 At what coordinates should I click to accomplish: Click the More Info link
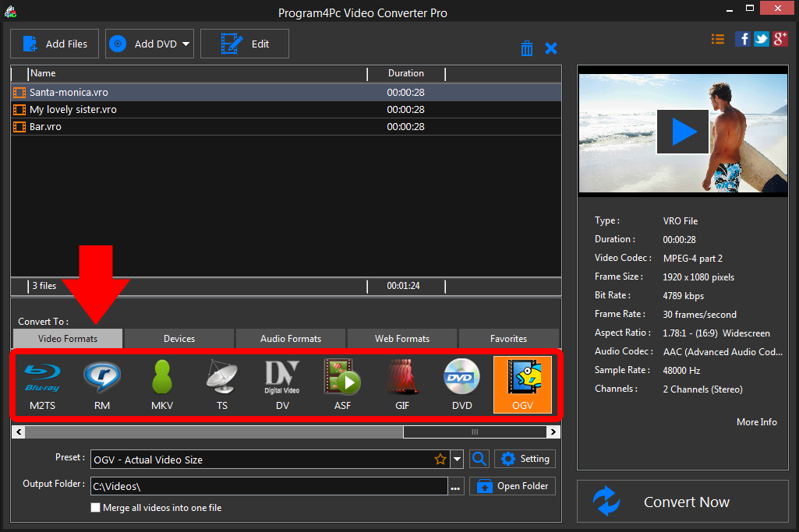point(756,422)
